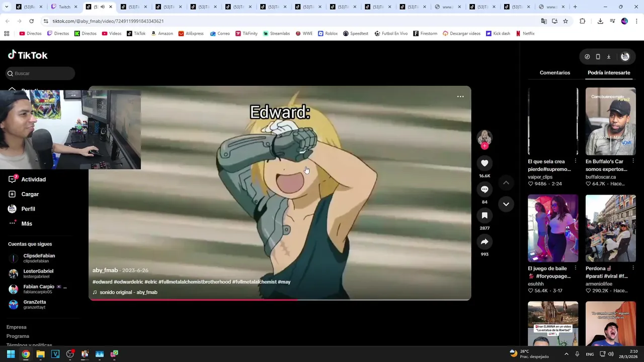Open Más in sidebar
Viewport: 644px width, 362px height.
tap(20, 224)
